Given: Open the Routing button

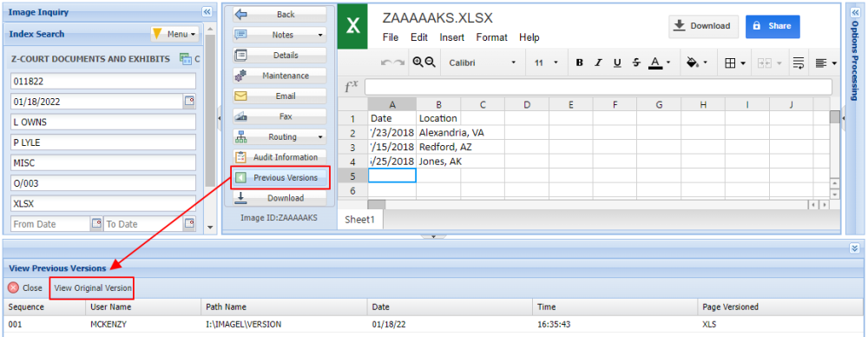Looking at the screenshot, I should (280, 137).
